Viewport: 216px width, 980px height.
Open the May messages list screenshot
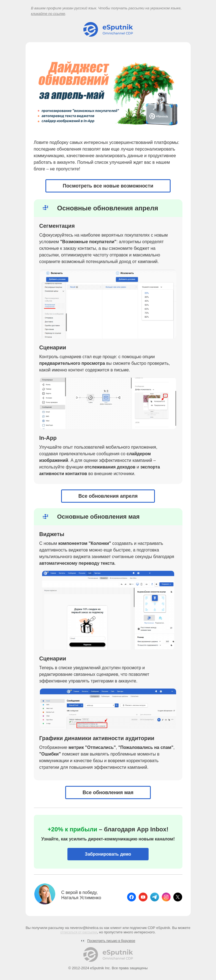108,709
